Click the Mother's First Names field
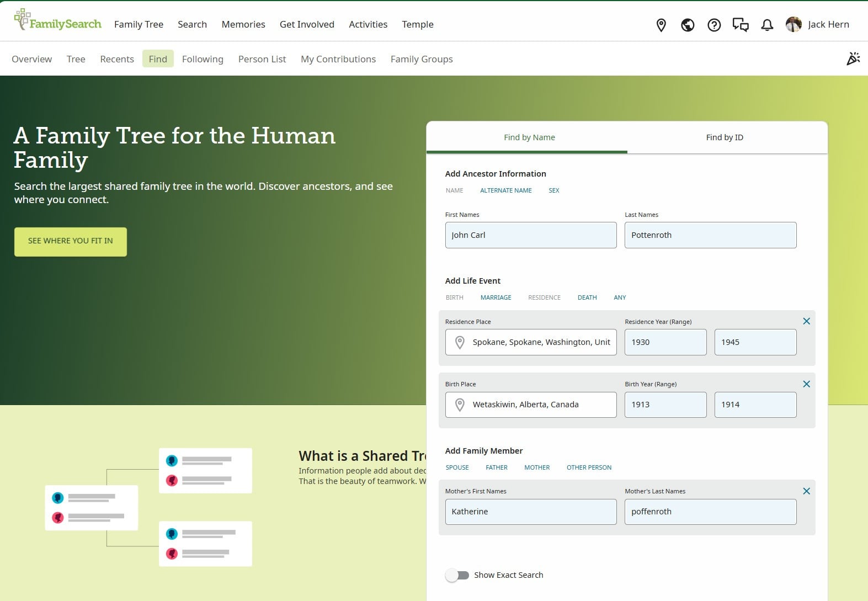The width and height of the screenshot is (868, 601). point(531,512)
